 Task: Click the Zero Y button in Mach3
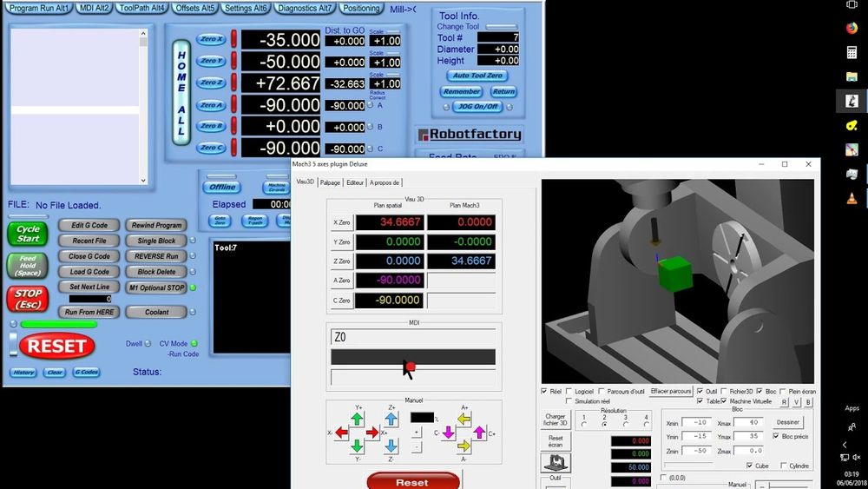(x=212, y=61)
